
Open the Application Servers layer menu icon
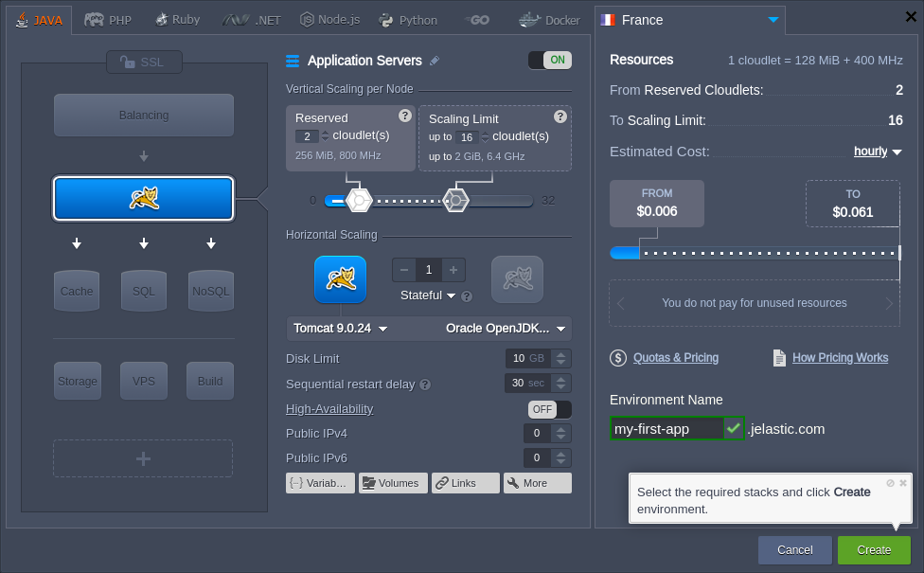(x=293, y=61)
